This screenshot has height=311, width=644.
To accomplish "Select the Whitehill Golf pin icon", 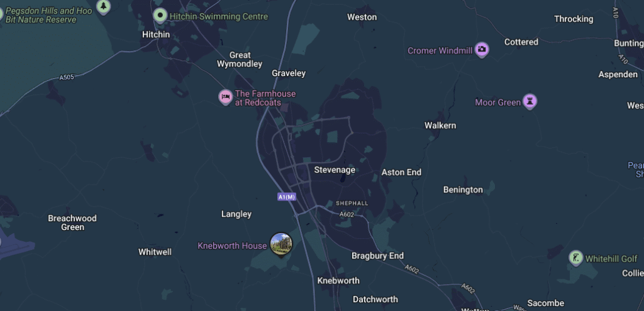I will pos(576,258).
